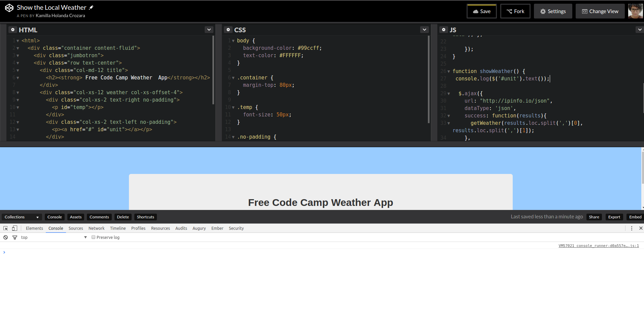Open the DevTools three-dot menu

point(632,228)
